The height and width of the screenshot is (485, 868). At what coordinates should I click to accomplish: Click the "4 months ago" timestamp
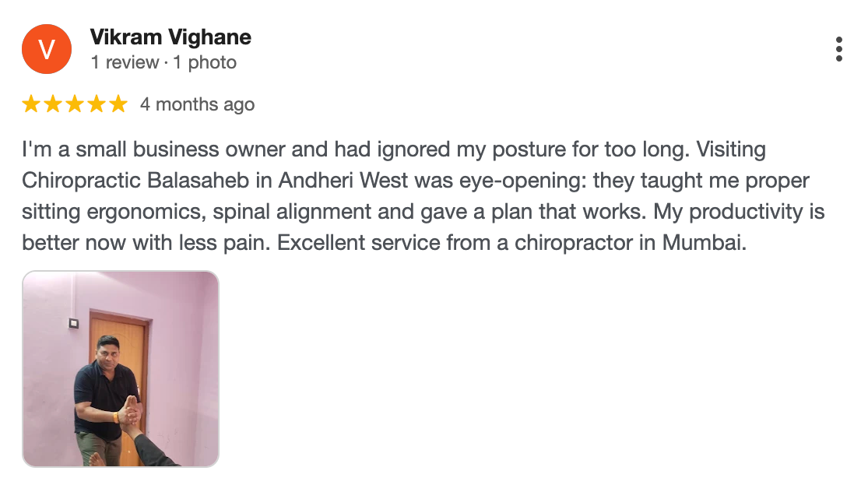(197, 104)
